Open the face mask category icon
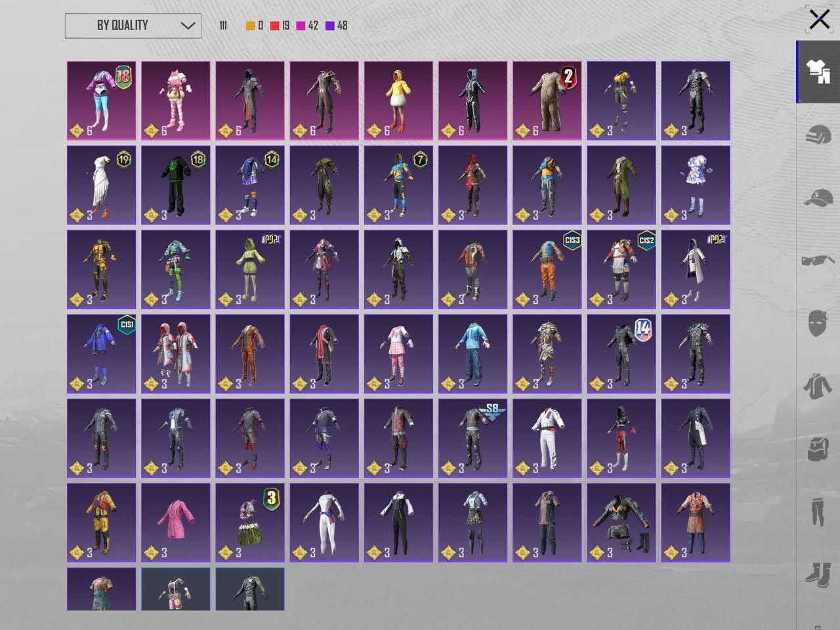Screen dimensions: 840x630 click(x=818, y=324)
